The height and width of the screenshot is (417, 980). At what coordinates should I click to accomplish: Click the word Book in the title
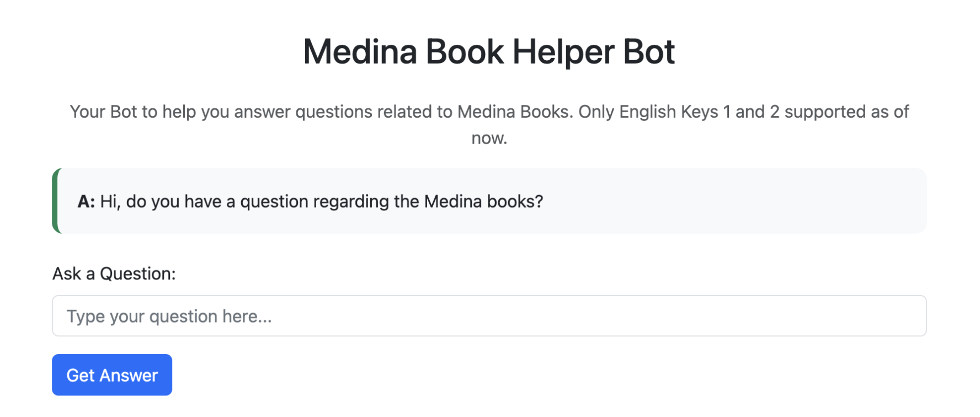coord(465,52)
